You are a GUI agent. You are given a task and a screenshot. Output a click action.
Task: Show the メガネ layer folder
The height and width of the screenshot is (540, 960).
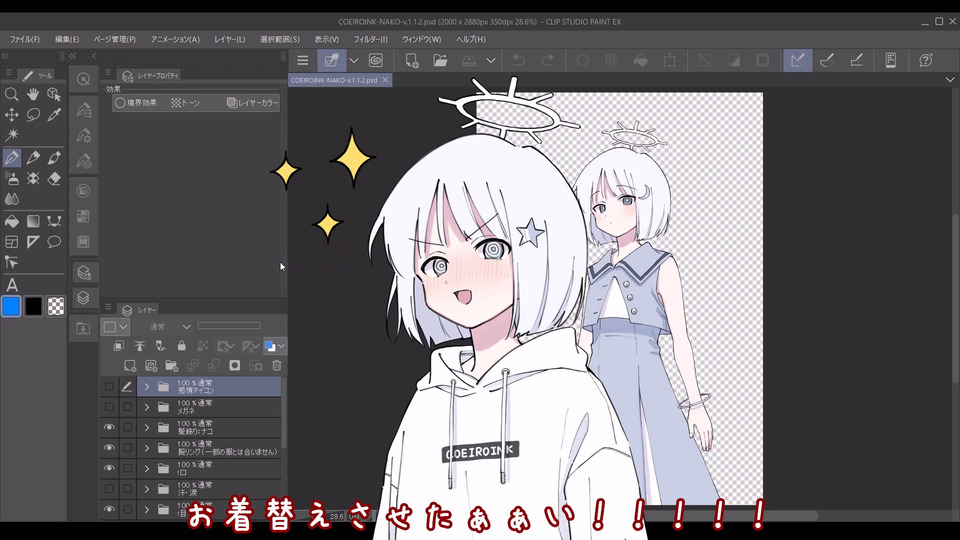pos(109,407)
